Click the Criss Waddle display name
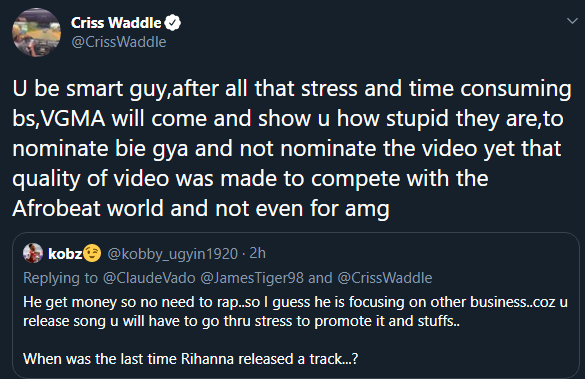 (116, 23)
